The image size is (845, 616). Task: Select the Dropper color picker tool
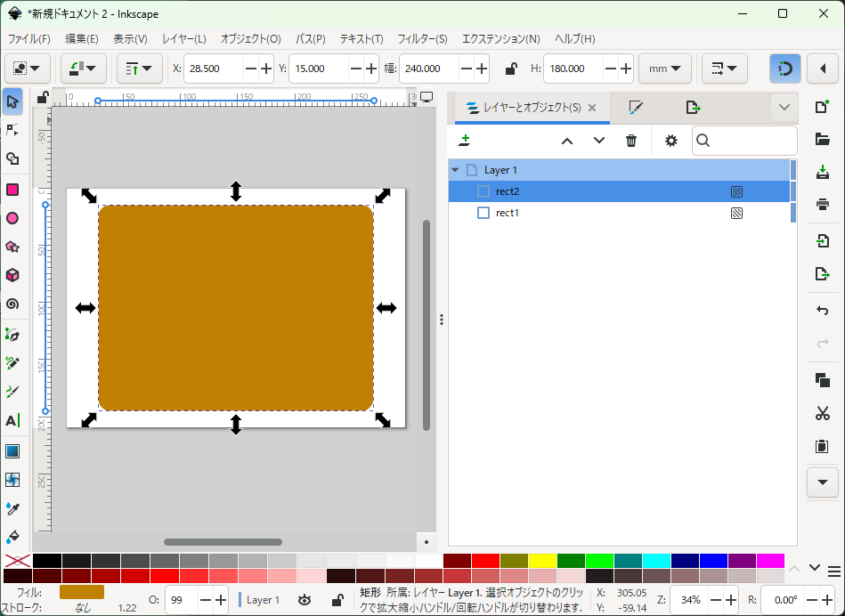(12, 508)
